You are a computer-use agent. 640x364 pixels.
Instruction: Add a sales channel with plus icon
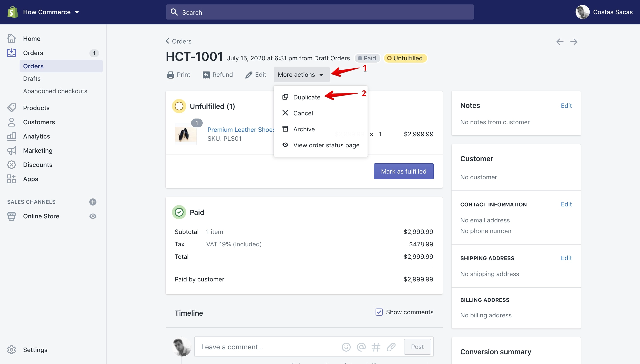(x=93, y=202)
